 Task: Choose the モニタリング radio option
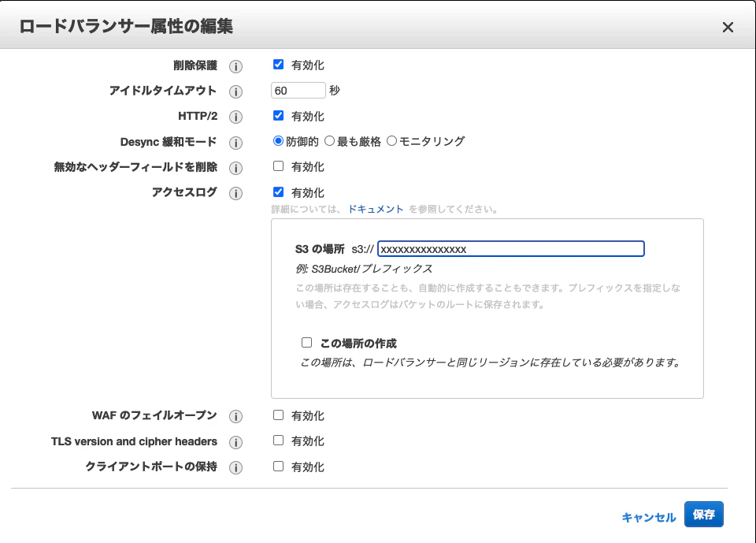392,141
